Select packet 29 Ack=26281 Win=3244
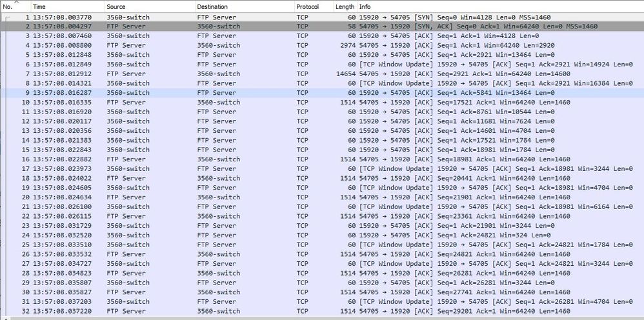644x320 pixels. click(x=323, y=283)
